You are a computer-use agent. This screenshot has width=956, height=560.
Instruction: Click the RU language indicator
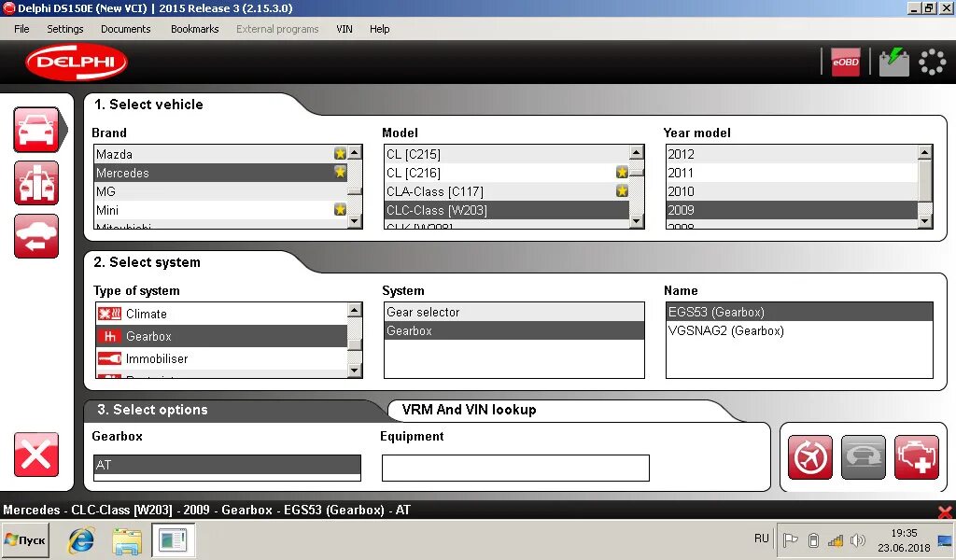coord(762,539)
